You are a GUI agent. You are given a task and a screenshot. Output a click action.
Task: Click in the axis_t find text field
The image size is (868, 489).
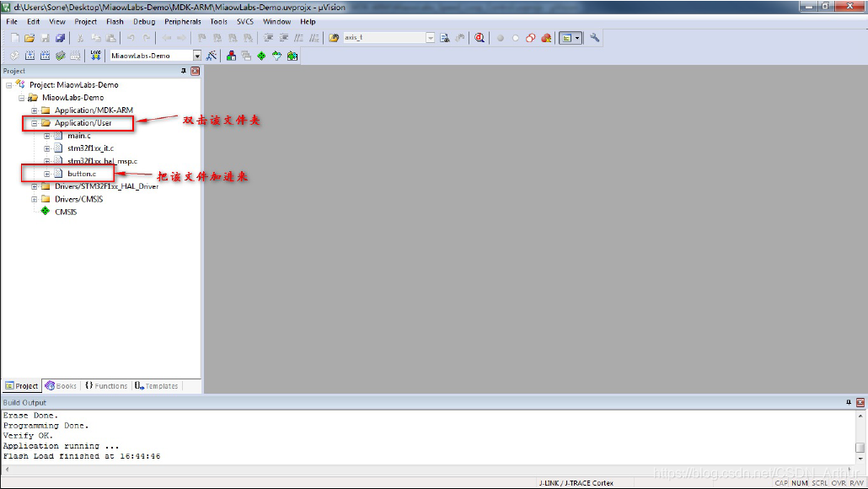pyautogui.click(x=382, y=38)
